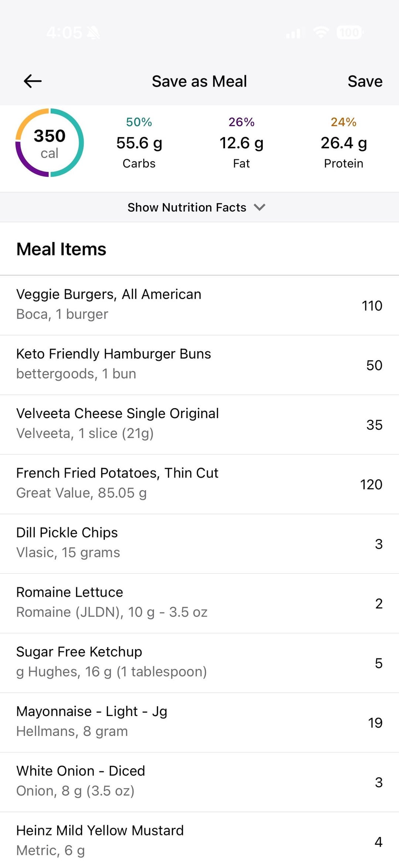Open the Romaine Lettuce item
The width and height of the screenshot is (399, 868).
click(x=199, y=603)
